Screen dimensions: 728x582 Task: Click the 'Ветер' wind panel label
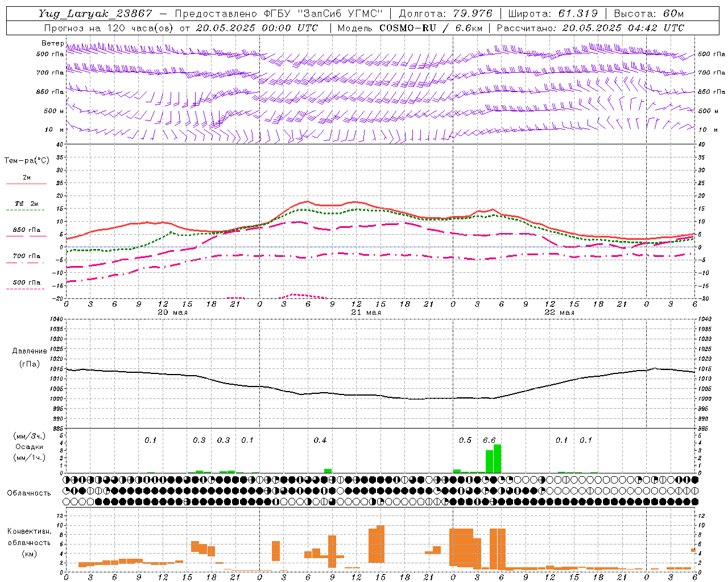click(x=52, y=43)
